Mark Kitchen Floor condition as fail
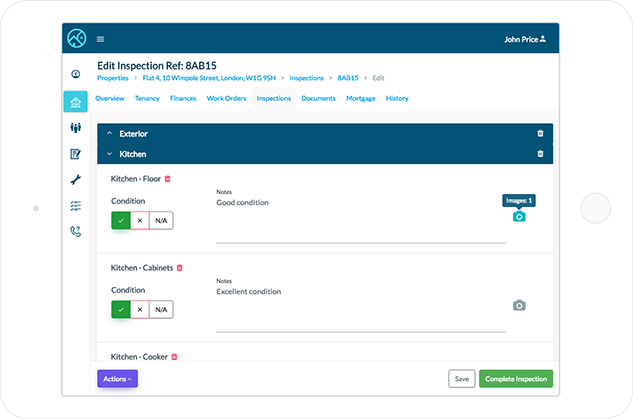 (x=140, y=220)
